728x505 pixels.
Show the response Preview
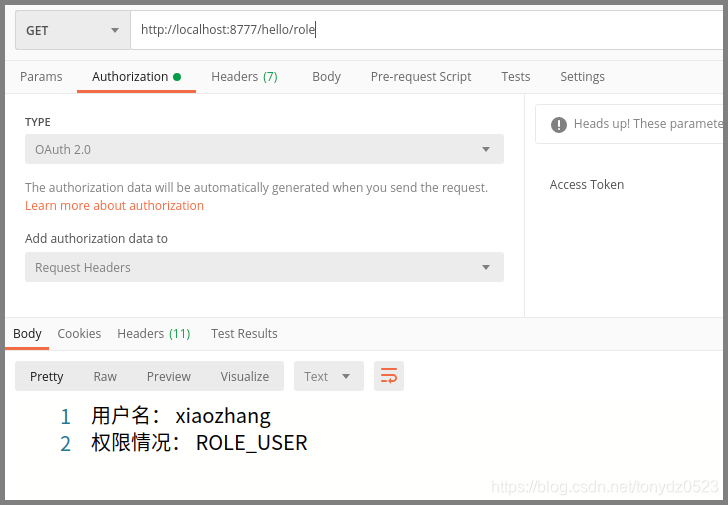[x=169, y=376]
